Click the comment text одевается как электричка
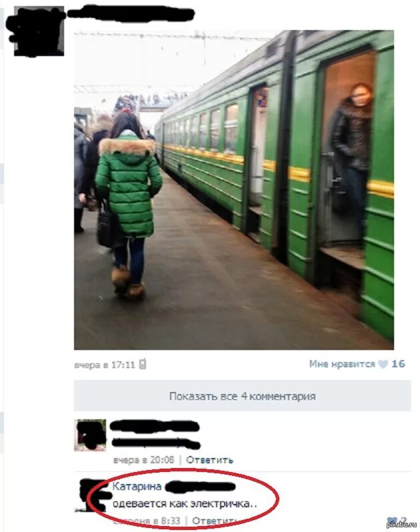 (x=184, y=504)
